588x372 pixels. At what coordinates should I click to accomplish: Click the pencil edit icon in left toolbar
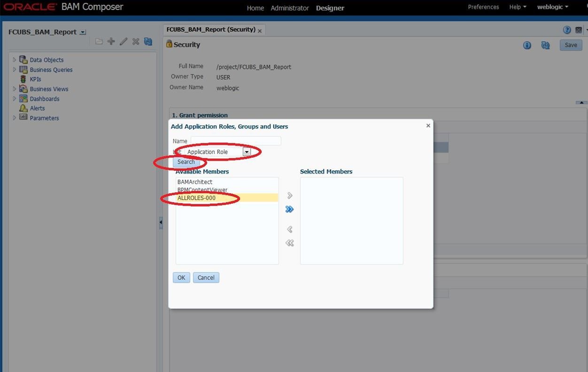(x=124, y=41)
